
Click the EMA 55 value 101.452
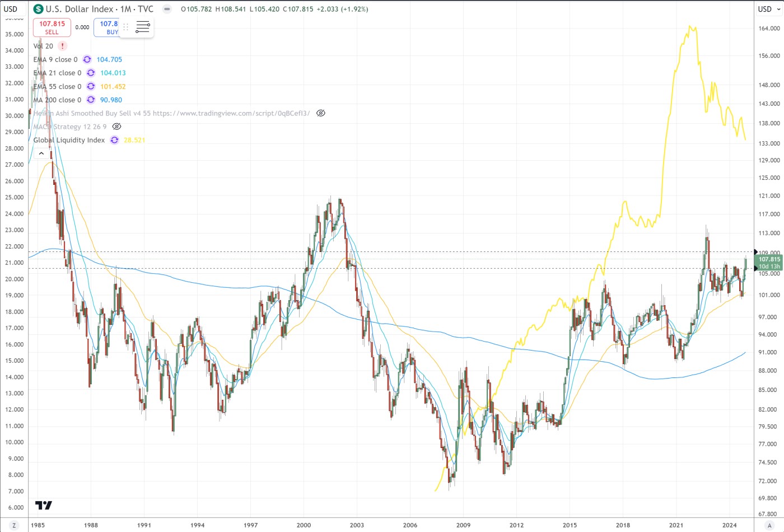click(x=113, y=86)
